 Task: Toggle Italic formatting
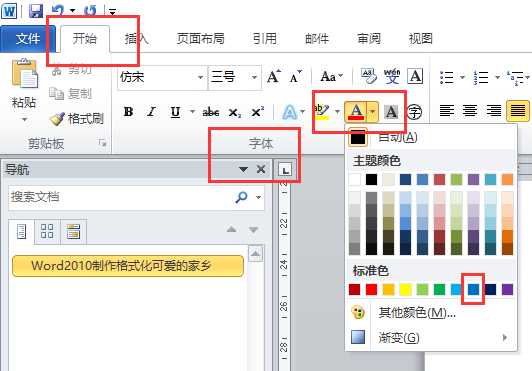point(151,112)
